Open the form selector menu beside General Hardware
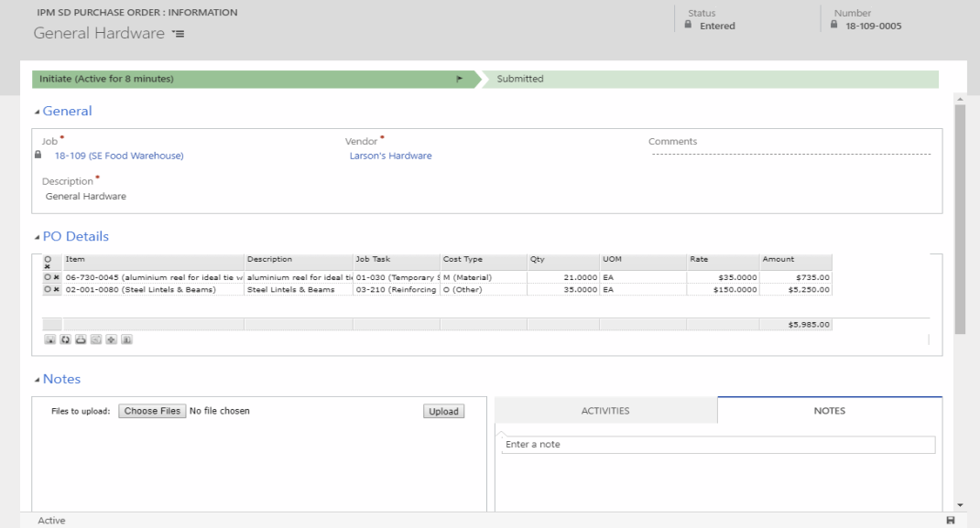 [178, 34]
